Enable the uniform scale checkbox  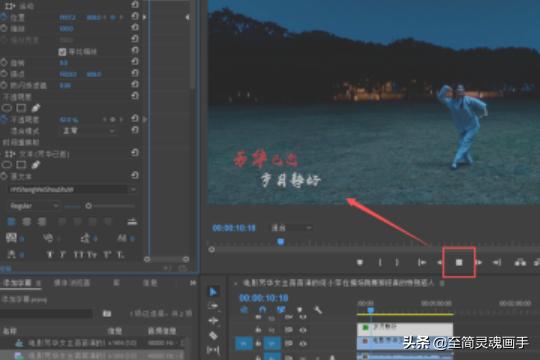(x=62, y=52)
